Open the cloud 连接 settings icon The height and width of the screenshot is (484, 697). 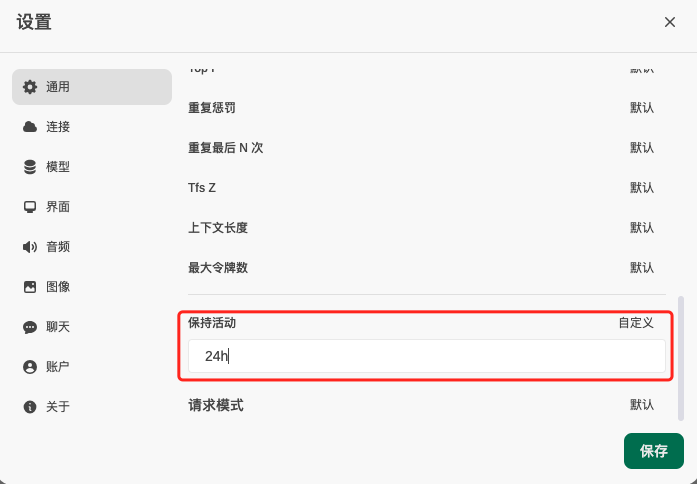(x=30, y=127)
